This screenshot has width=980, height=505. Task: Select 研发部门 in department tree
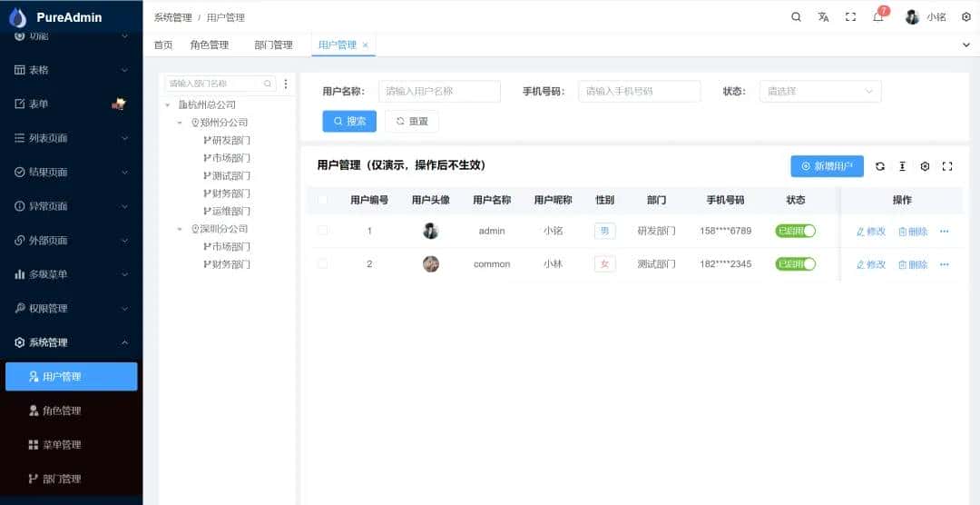227,141
